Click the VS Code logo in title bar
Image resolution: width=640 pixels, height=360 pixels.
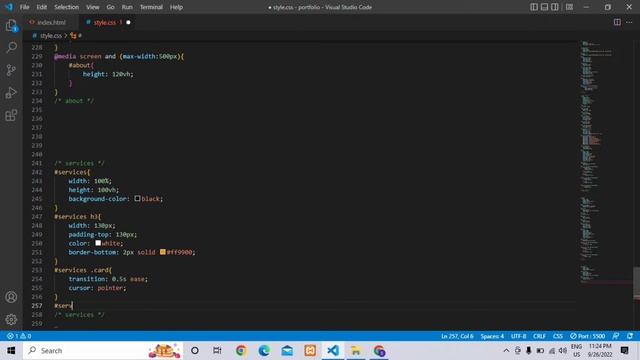(9, 7)
